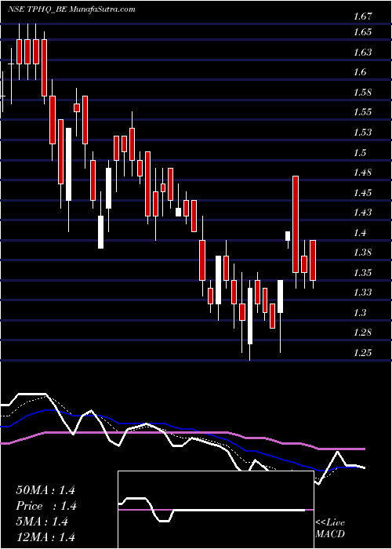
Task: Click the 1.33 price axis label
Action: 362,292
